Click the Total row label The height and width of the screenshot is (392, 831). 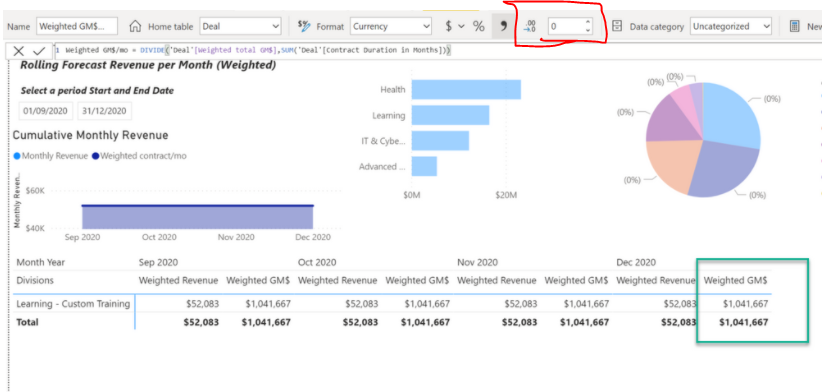pos(28,322)
